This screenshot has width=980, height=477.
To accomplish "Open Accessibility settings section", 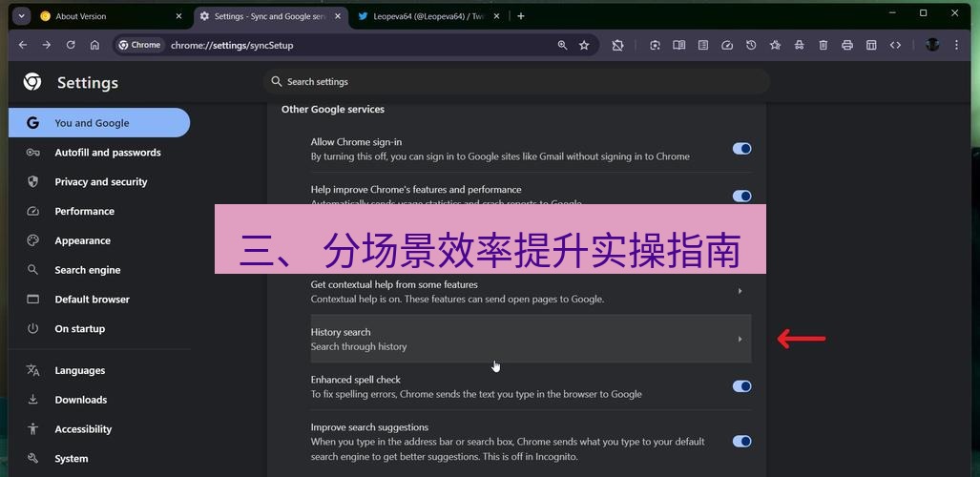I will point(98,429).
